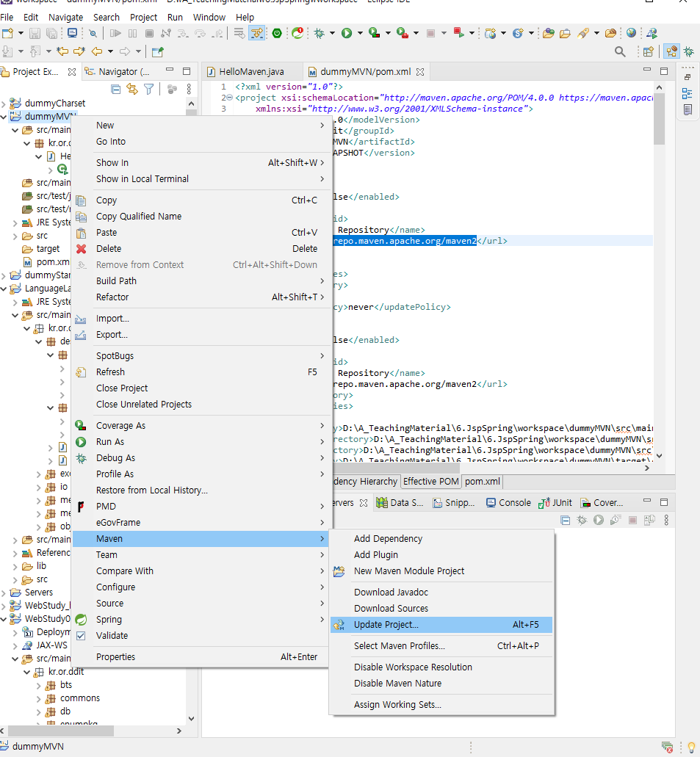Click the filter funnel icon in Project Explorer
Image resolution: width=700 pixels, height=757 pixels.
click(149, 89)
